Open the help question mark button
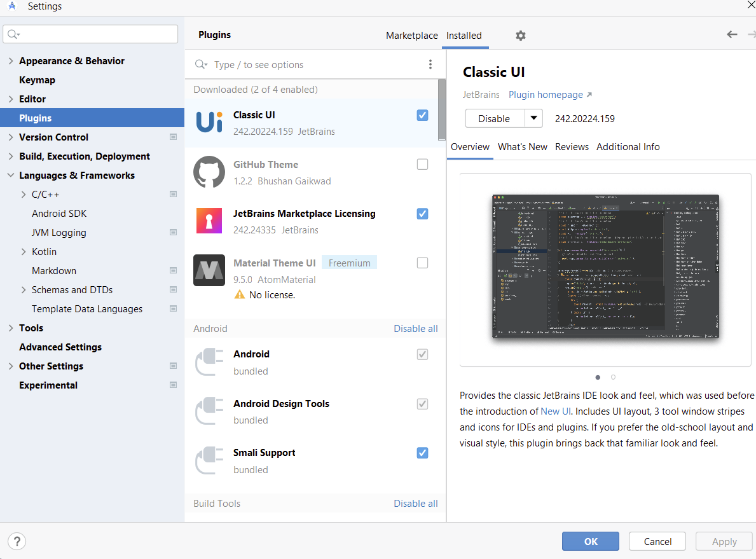 [17, 541]
